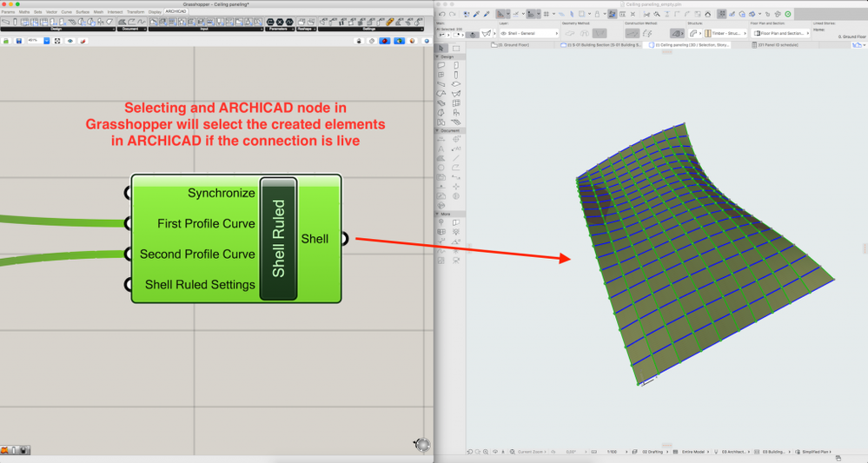Open the Entire Model structure display menu
Viewport: 868px width, 463px height.
coord(695,452)
